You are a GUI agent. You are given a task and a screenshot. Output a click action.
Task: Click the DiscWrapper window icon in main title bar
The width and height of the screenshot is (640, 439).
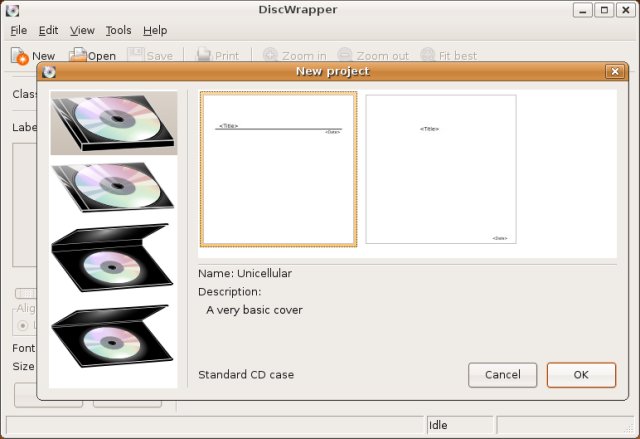[12, 10]
